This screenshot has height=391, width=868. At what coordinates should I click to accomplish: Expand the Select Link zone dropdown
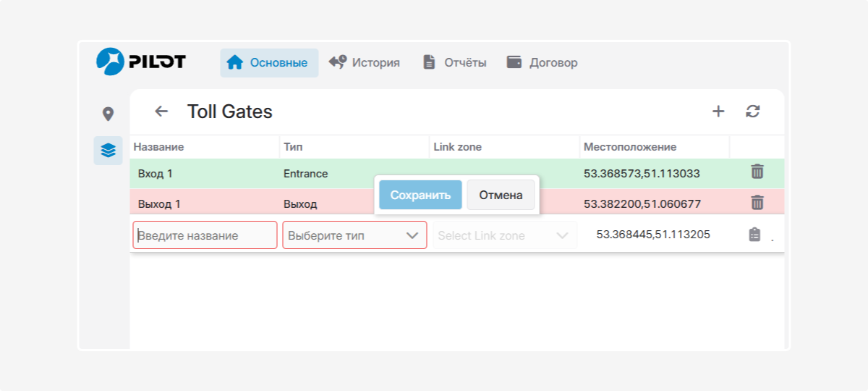504,235
